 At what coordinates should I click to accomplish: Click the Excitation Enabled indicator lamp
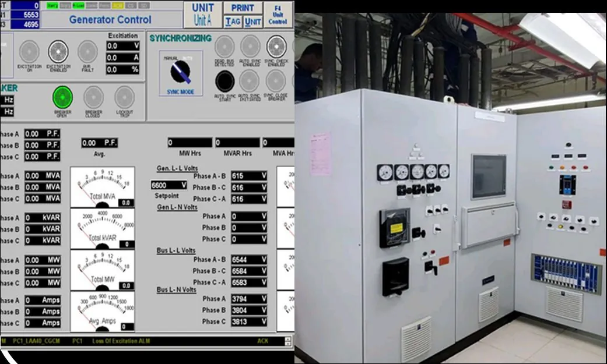[58, 52]
